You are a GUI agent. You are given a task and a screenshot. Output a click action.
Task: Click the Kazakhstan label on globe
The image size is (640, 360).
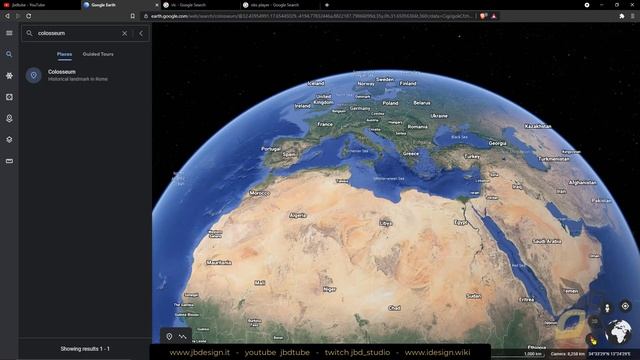click(x=538, y=126)
